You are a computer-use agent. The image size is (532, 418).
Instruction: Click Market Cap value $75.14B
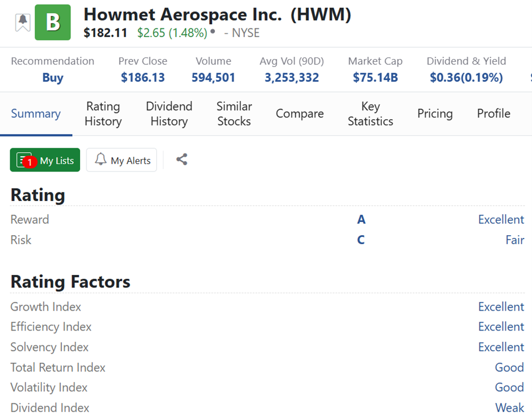pos(375,78)
